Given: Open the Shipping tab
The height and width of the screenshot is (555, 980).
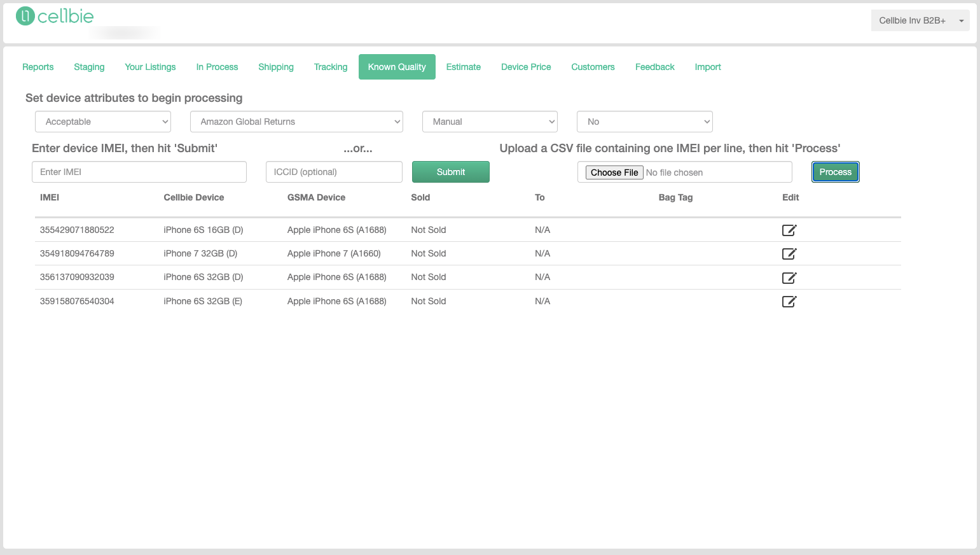Looking at the screenshot, I should (x=276, y=67).
